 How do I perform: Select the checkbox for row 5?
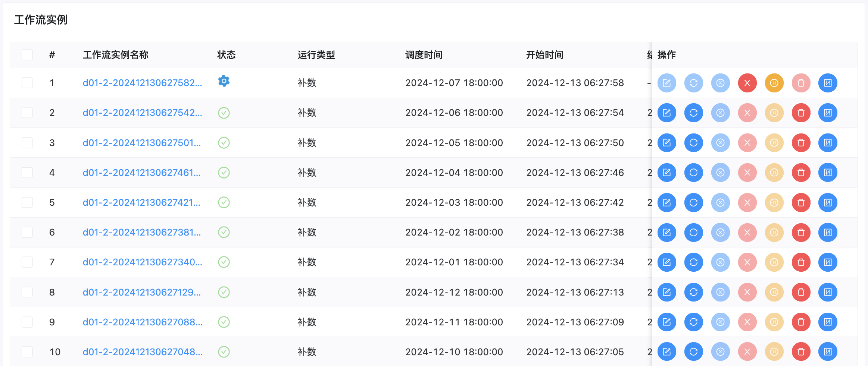coord(27,202)
